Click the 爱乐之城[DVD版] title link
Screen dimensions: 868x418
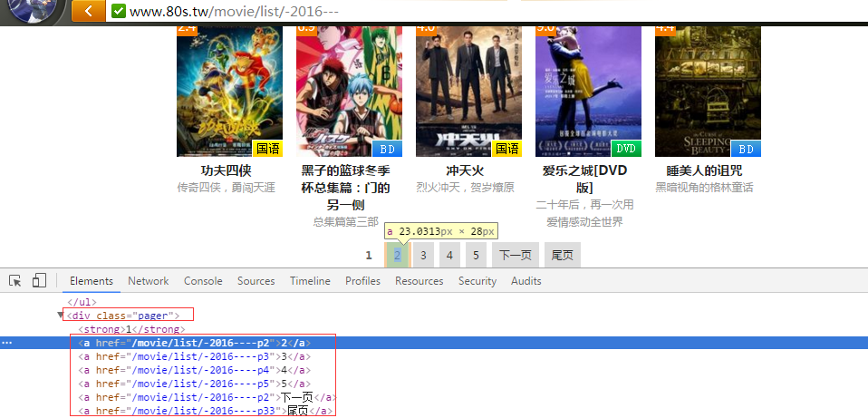[584, 179]
